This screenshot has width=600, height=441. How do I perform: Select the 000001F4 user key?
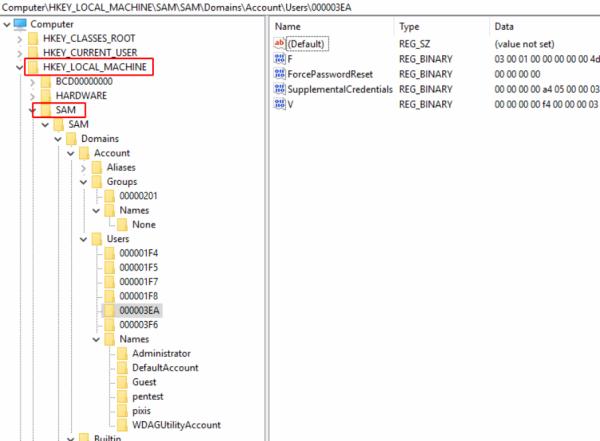[138, 254]
